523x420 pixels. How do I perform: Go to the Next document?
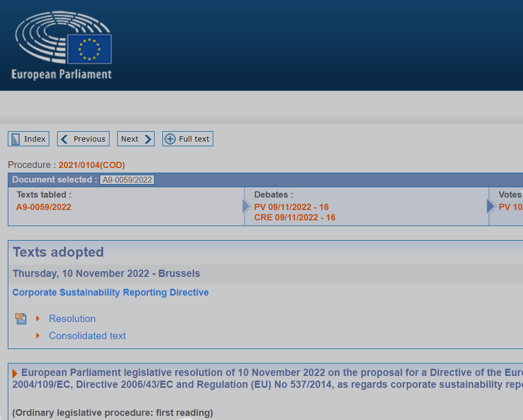click(135, 139)
